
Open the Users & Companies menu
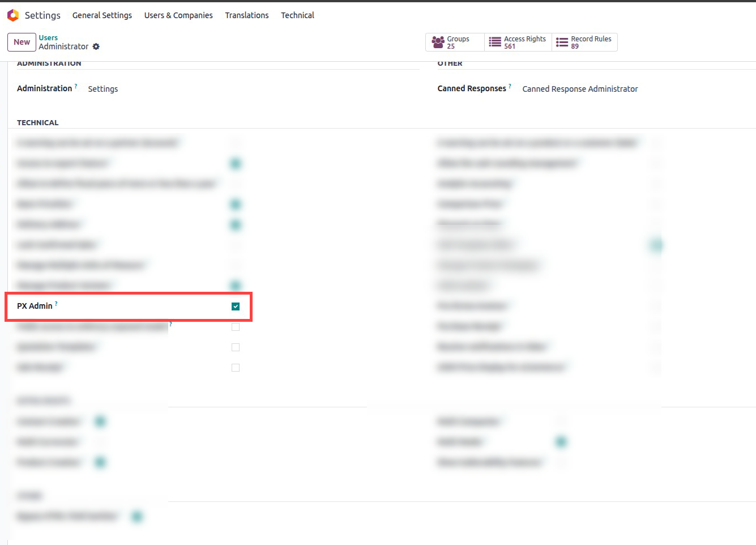(x=178, y=15)
